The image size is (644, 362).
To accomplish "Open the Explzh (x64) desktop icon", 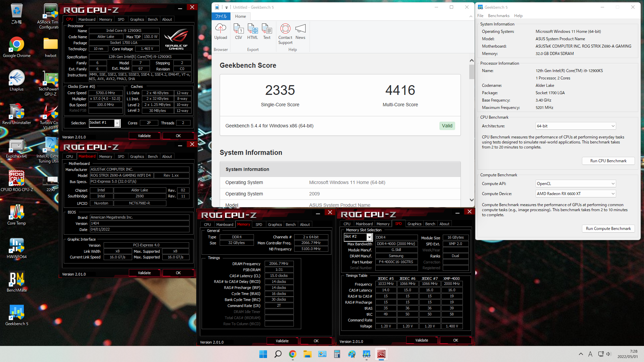I will pyautogui.click(x=17, y=148).
